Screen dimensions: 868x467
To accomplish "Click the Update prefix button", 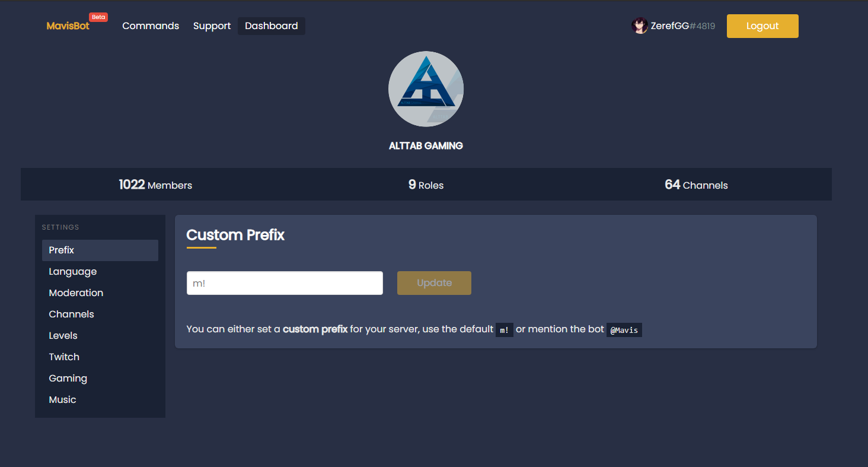I will (x=434, y=283).
